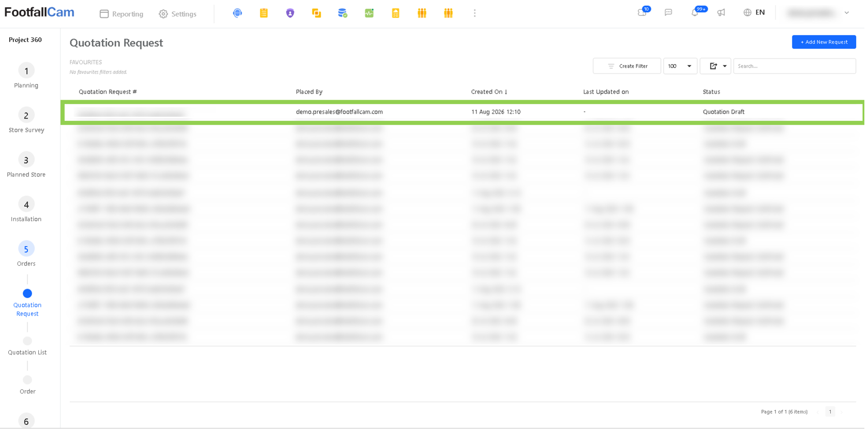Open the Quotation List sub-step

point(27,346)
